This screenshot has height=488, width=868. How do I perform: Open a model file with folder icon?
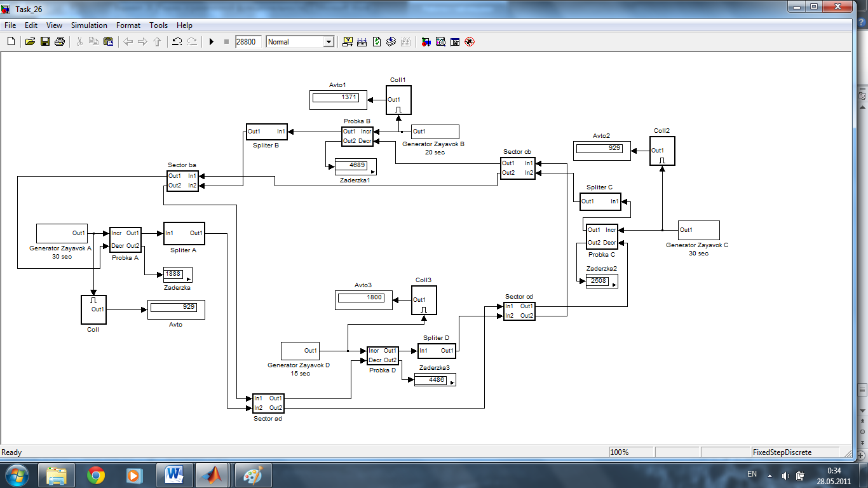pos(30,42)
